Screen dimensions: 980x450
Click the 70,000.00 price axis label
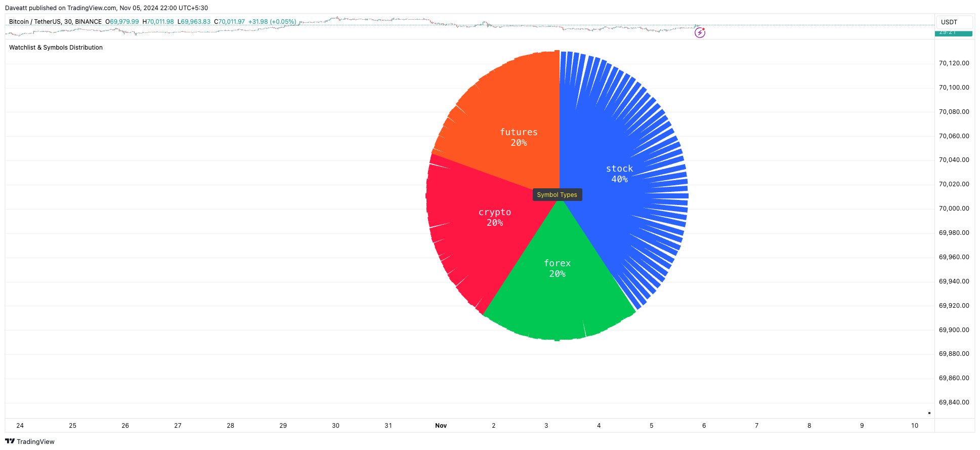(954, 209)
